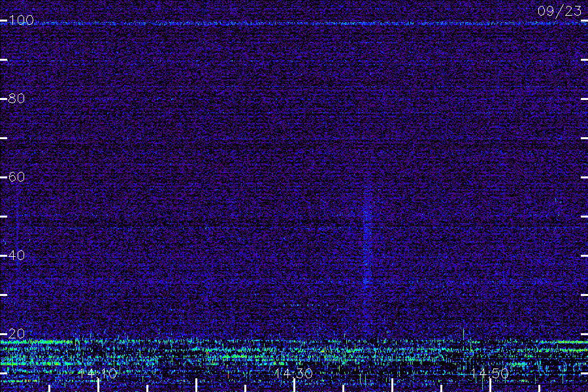
Task: Click the 60 frequency axis label
Action: 16,176
